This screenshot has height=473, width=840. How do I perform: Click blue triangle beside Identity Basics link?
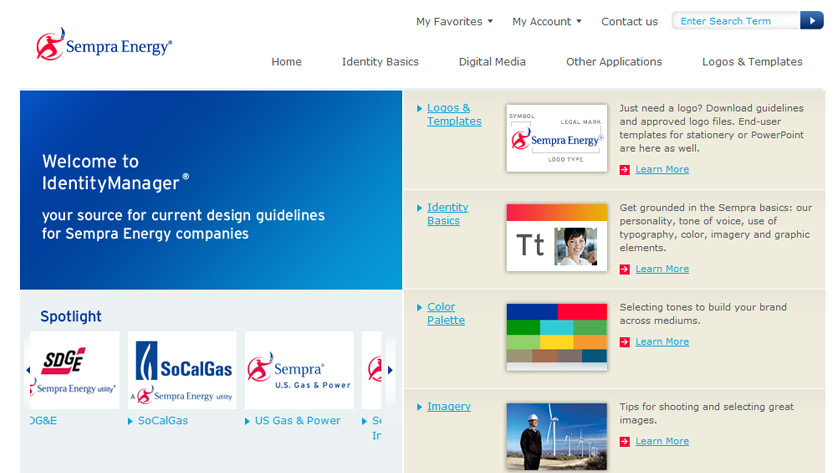pyautogui.click(x=419, y=208)
